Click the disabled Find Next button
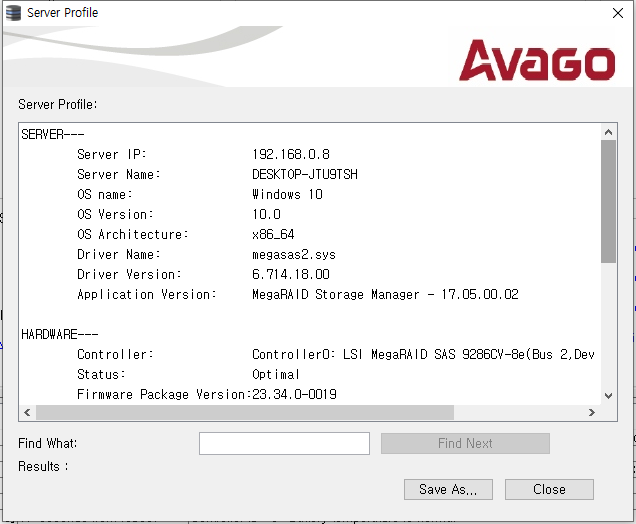636x524 pixels. (465, 443)
